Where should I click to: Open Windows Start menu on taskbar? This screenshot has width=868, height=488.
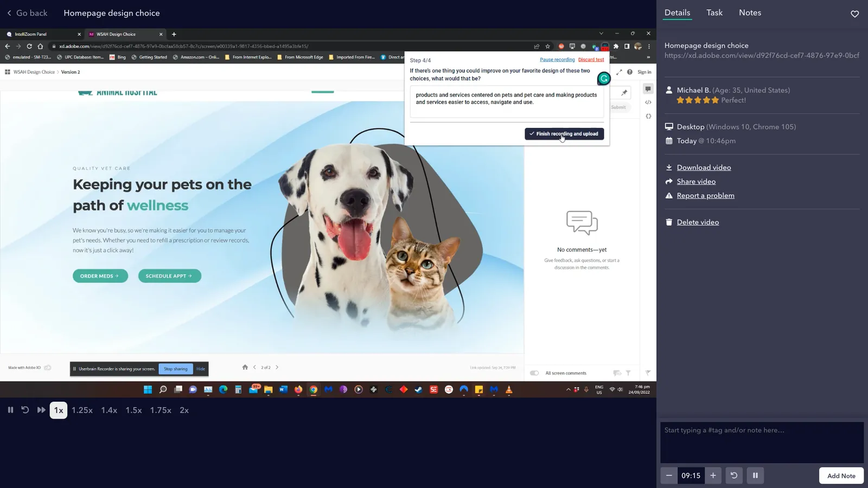(x=148, y=389)
